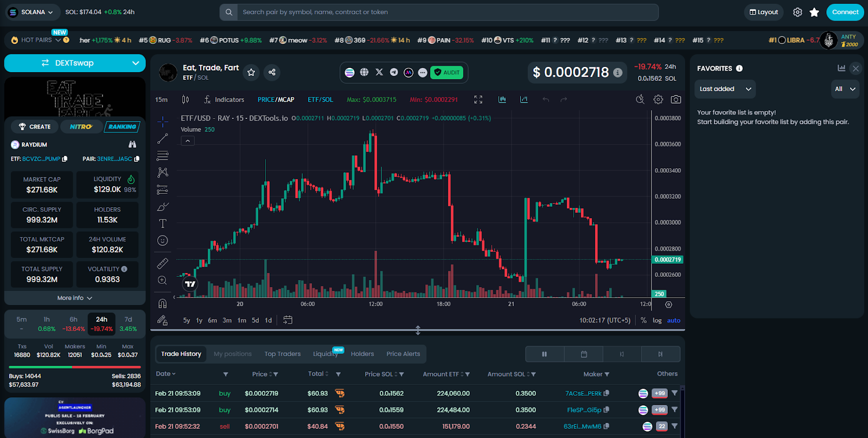Select the 7d price change tab
Screen dimensions: 868x438
[x=128, y=324]
